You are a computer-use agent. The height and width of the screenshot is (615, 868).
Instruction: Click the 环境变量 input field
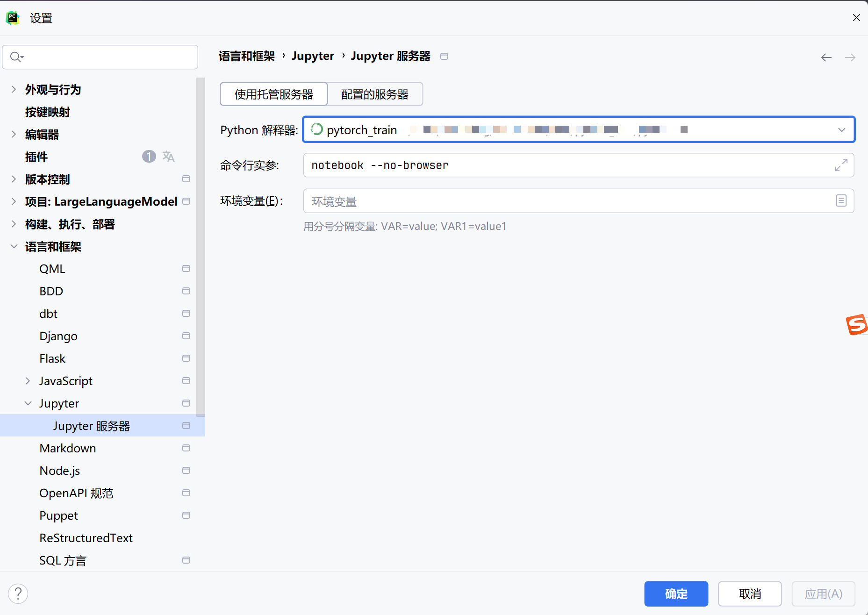(x=579, y=201)
